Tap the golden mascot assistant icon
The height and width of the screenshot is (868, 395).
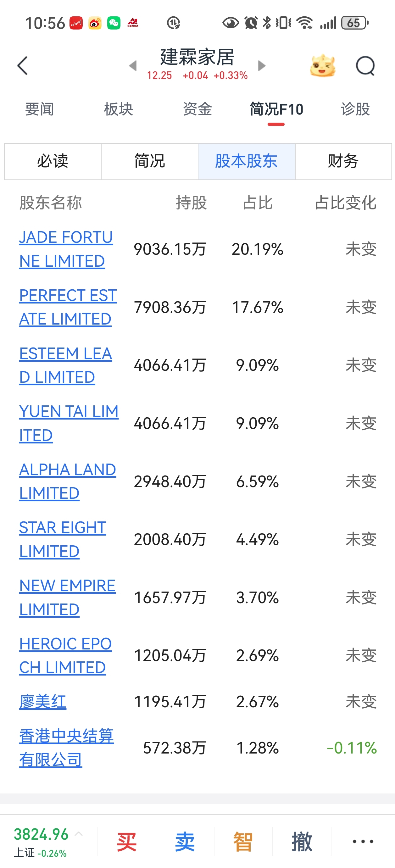pos(323,65)
